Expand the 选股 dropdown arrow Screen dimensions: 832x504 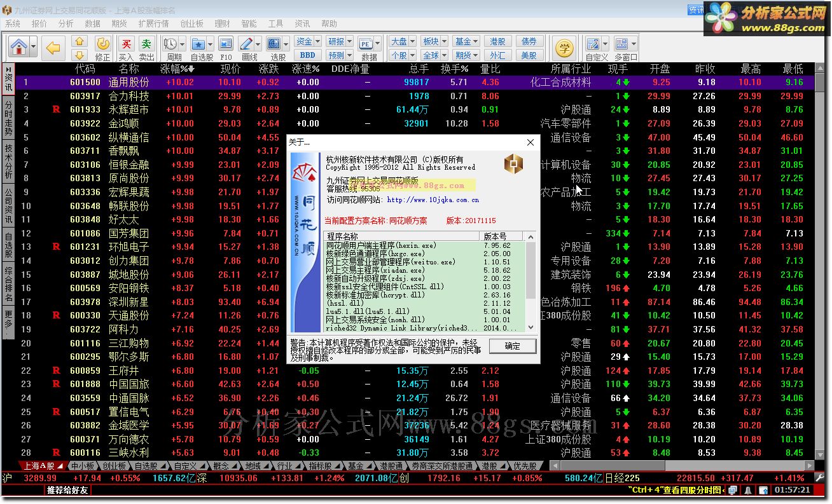pos(286,44)
